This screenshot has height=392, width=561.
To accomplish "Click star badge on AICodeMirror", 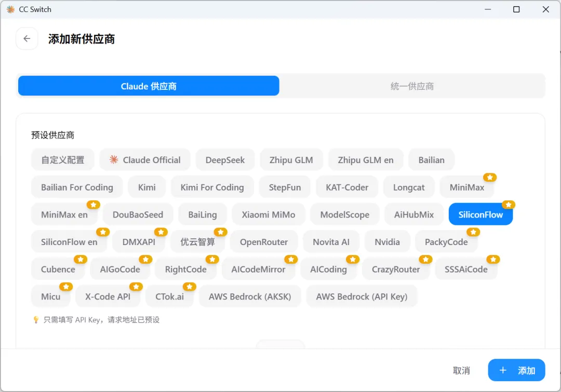I will 291,259.
